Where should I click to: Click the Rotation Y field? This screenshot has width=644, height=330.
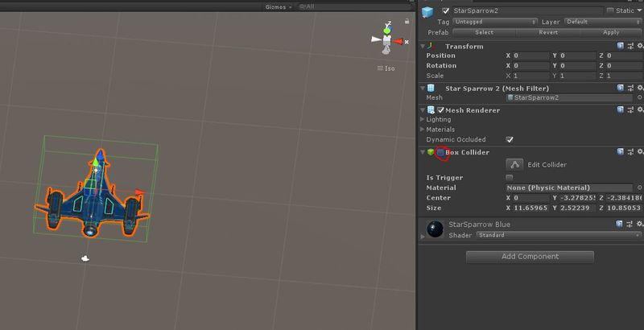tap(577, 66)
